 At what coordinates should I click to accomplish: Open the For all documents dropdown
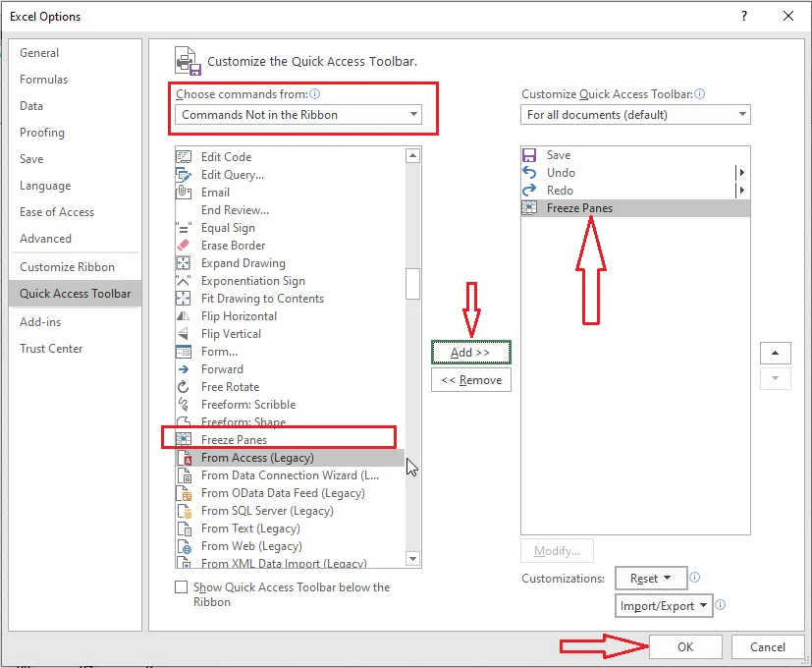[635, 115]
